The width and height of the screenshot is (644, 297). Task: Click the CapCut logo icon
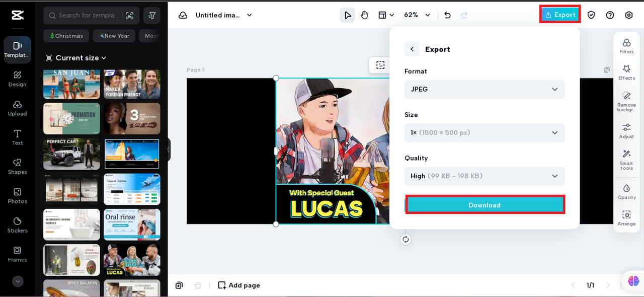(18, 15)
